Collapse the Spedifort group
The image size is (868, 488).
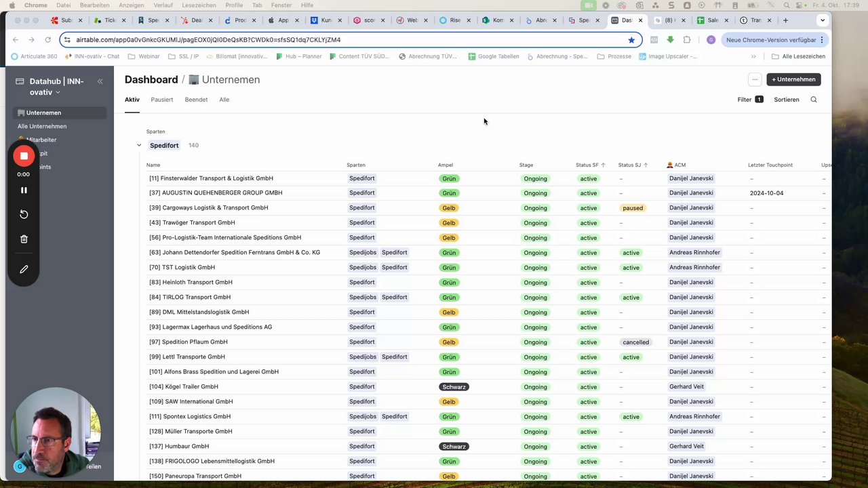click(139, 145)
